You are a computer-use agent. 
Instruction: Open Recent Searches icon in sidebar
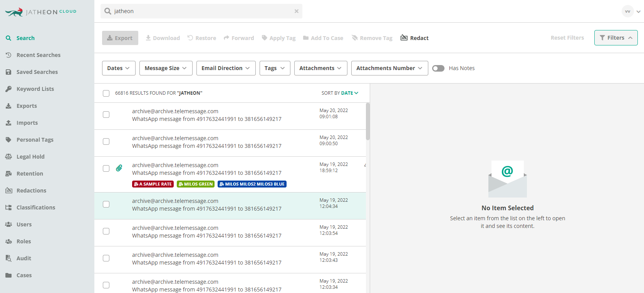[x=8, y=55]
